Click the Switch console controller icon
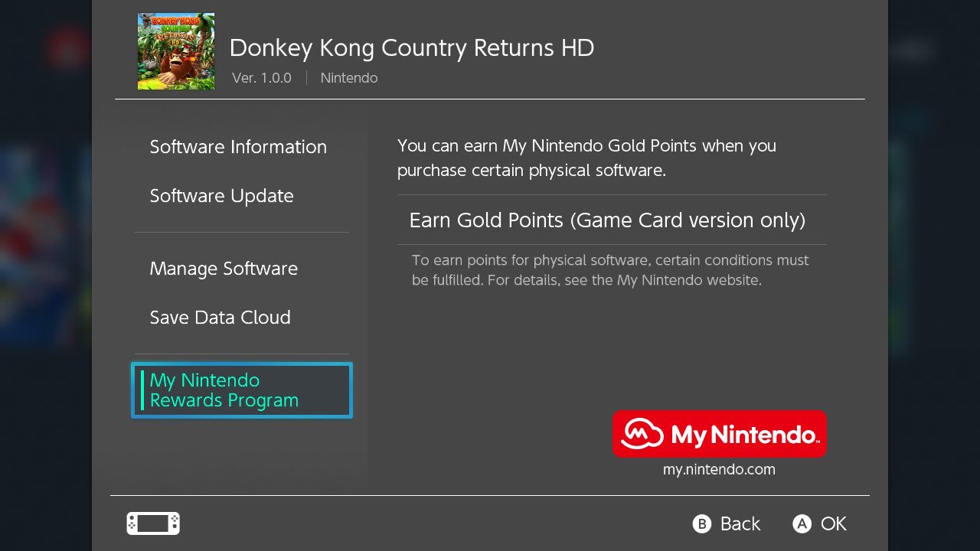Screen dimensions: 980x551 pyautogui.click(x=153, y=523)
